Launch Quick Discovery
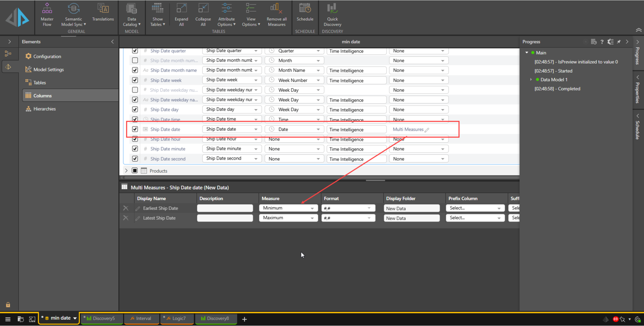The height and width of the screenshot is (326, 644). pyautogui.click(x=332, y=15)
